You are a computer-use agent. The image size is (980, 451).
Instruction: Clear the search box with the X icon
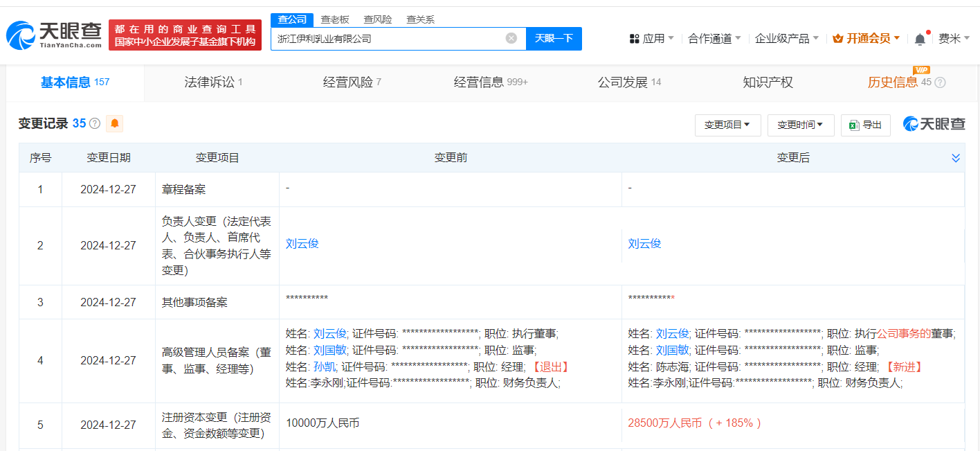tap(511, 38)
